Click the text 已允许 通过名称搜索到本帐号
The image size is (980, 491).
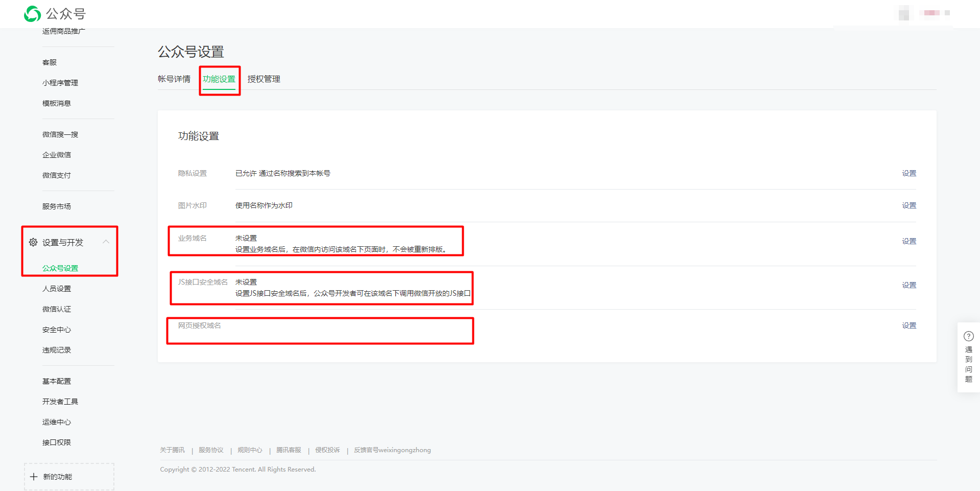point(283,173)
